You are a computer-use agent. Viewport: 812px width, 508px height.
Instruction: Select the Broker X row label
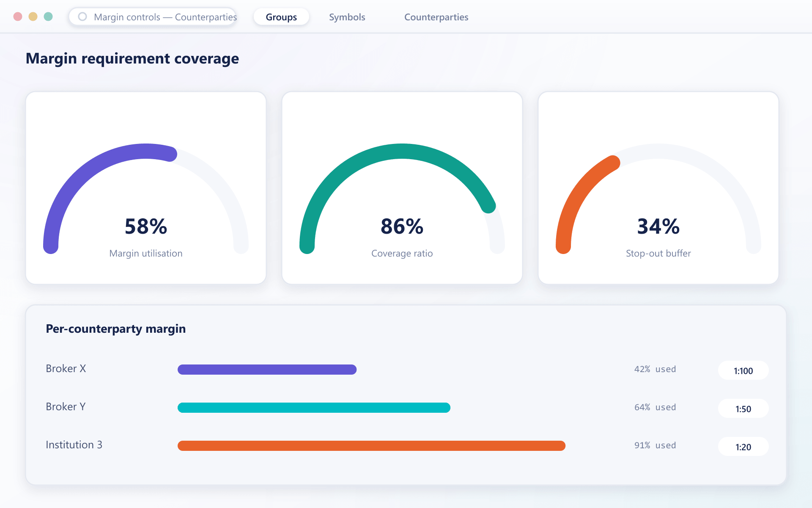coord(66,369)
